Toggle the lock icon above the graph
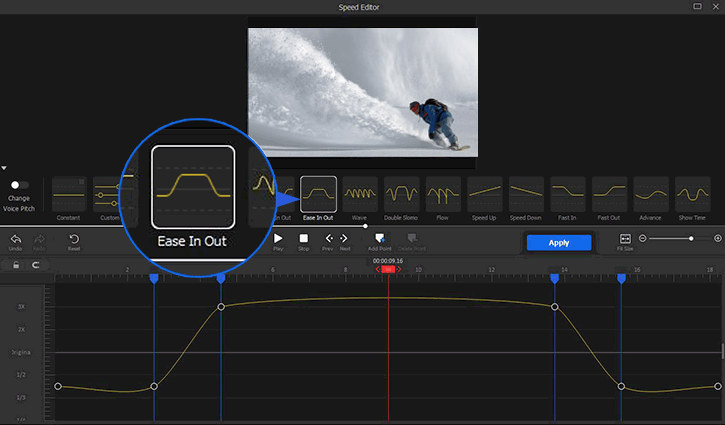Viewport: 725px width, 425px height. coord(16,265)
